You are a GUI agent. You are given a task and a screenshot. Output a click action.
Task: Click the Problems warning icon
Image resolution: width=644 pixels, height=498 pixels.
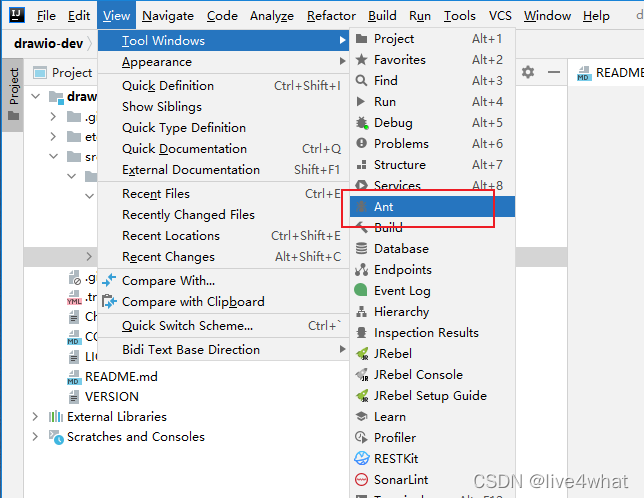click(x=361, y=143)
